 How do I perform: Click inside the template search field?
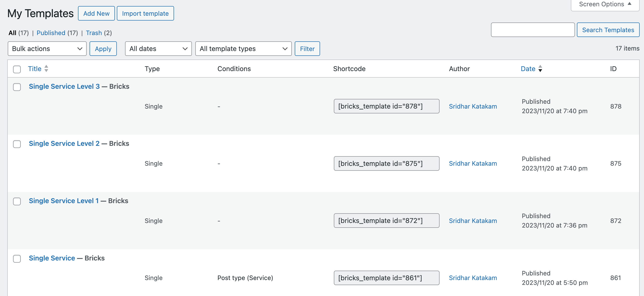pos(532,30)
